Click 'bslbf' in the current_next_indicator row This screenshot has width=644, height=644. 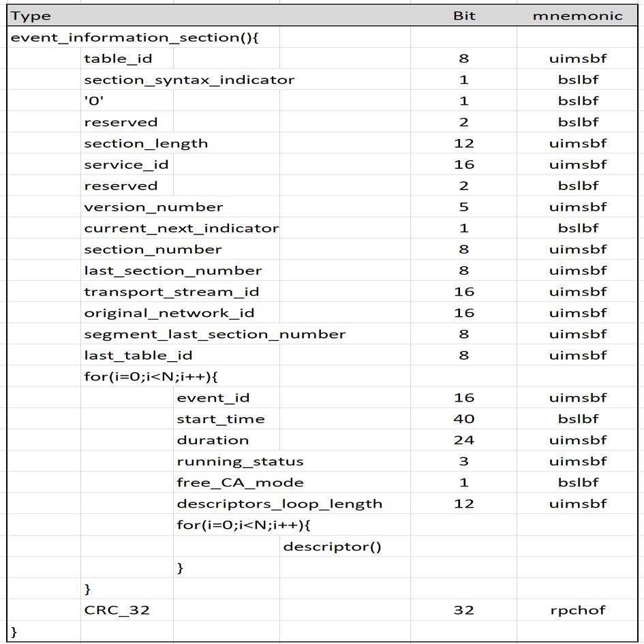(x=577, y=228)
